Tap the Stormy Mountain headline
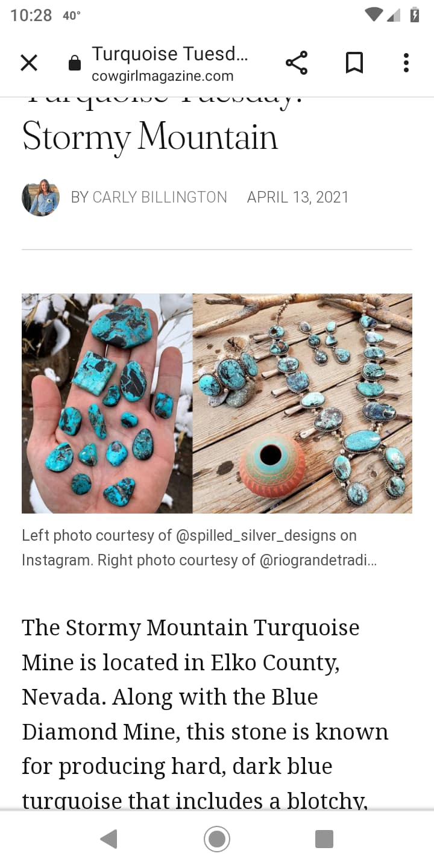434x868 pixels. (x=150, y=137)
